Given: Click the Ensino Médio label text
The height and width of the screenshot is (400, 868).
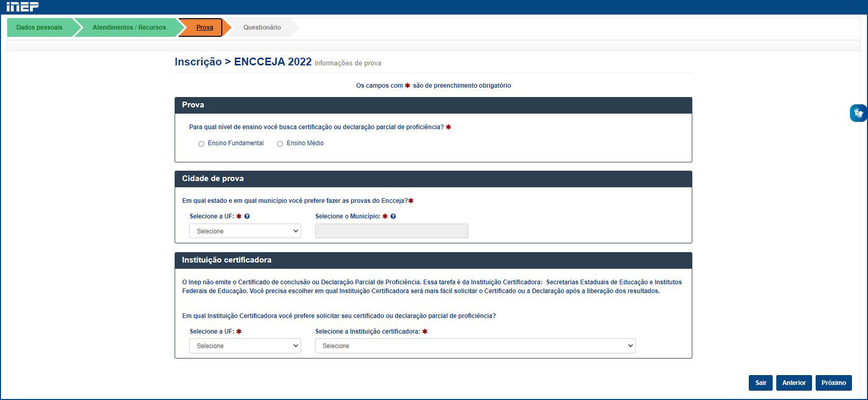Looking at the screenshot, I should tap(305, 143).
